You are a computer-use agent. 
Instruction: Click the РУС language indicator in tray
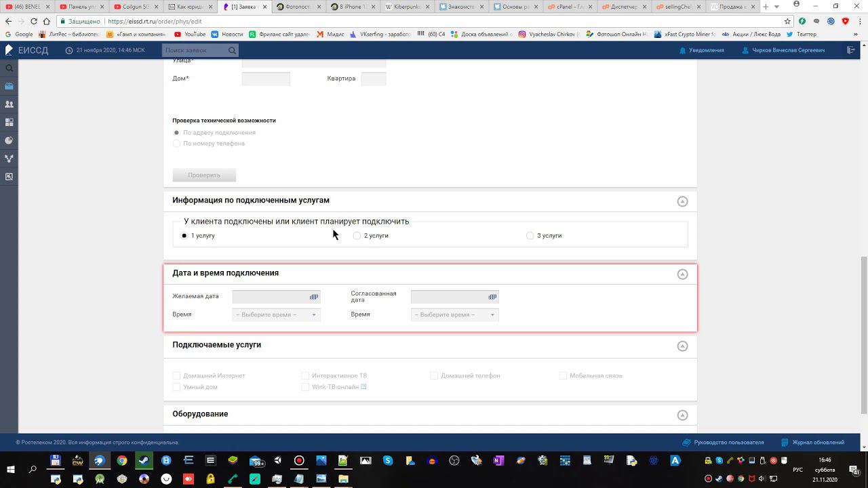pyautogui.click(x=797, y=470)
